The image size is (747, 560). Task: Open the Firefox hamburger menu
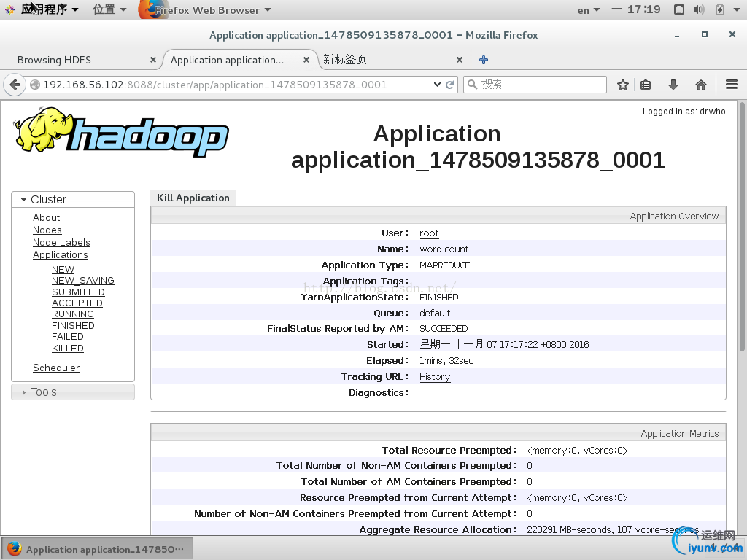[x=732, y=85]
